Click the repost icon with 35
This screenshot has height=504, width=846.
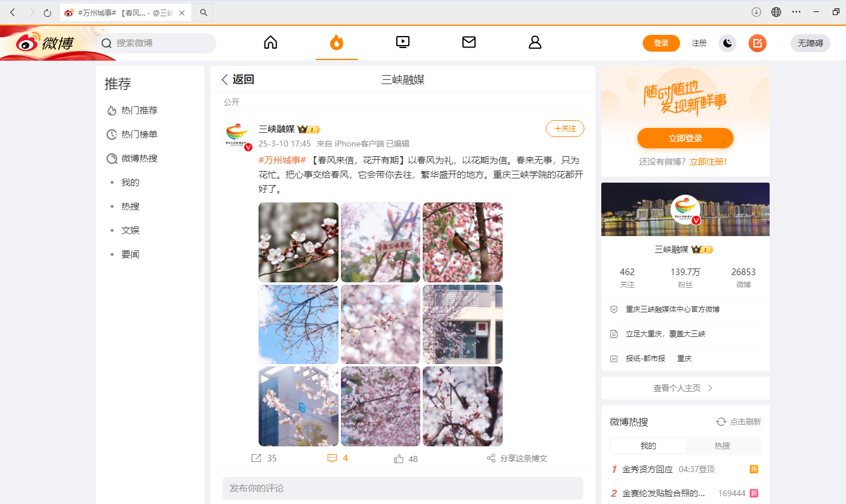click(257, 458)
